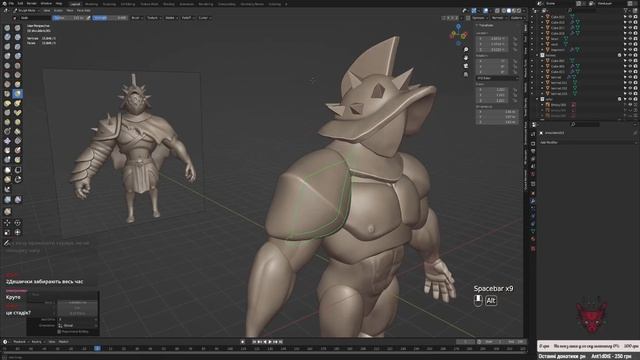Open the File menu
The height and width of the screenshot is (360, 640).
coord(11,3)
